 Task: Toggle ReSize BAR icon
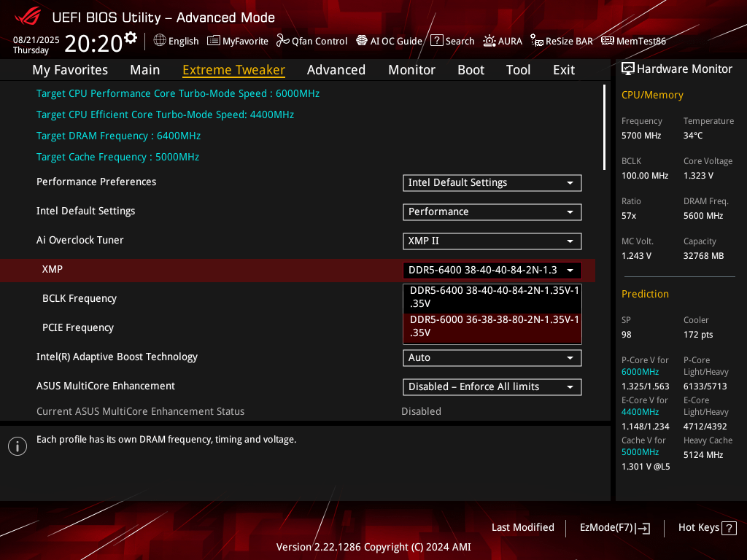pos(537,41)
